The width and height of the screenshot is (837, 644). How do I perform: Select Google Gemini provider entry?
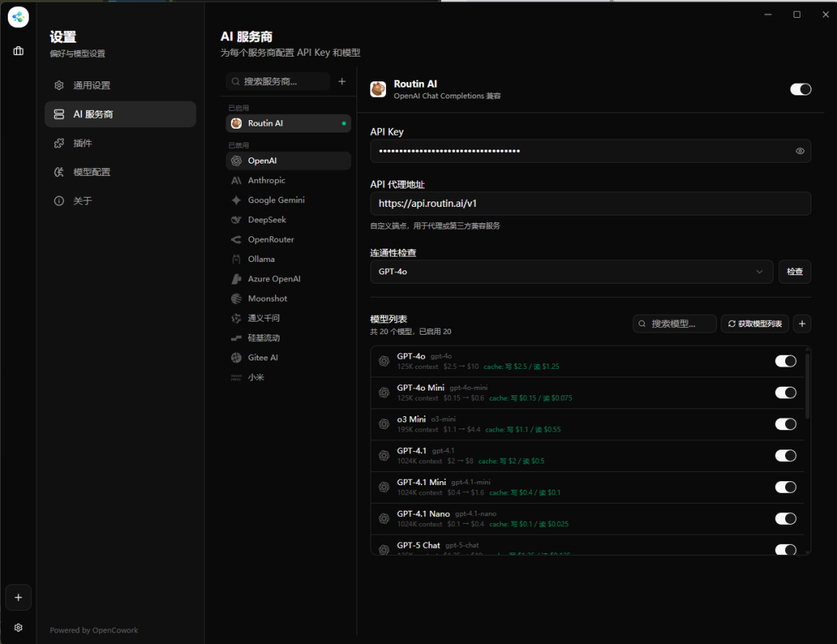288,200
